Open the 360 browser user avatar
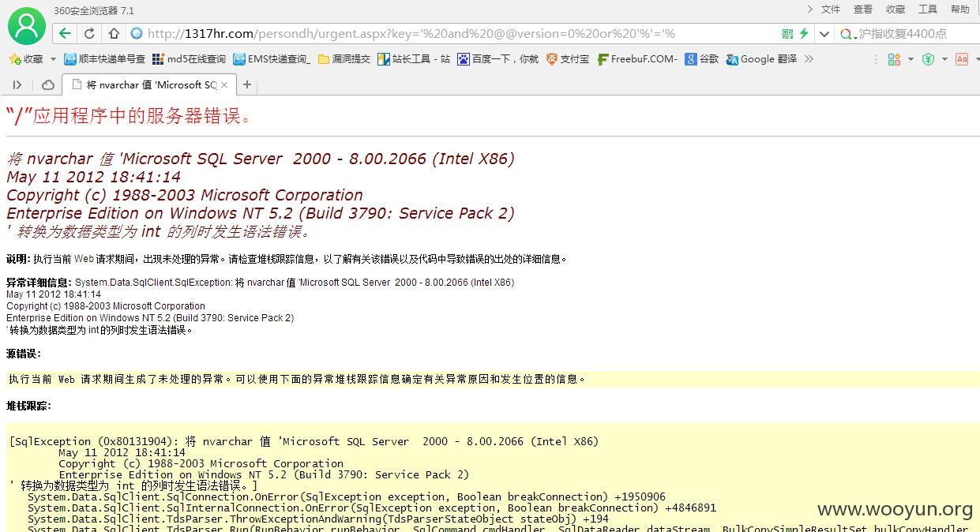Image resolution: width=980 pixels, height=532 pixels. pyautogui.click(x=27, y=25)
